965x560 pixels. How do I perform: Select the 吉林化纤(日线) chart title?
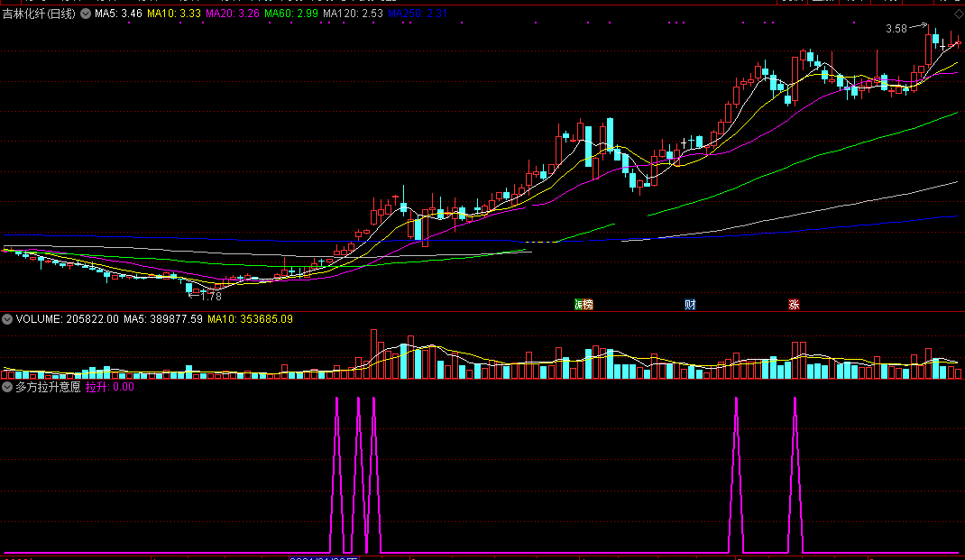point(39,14)
